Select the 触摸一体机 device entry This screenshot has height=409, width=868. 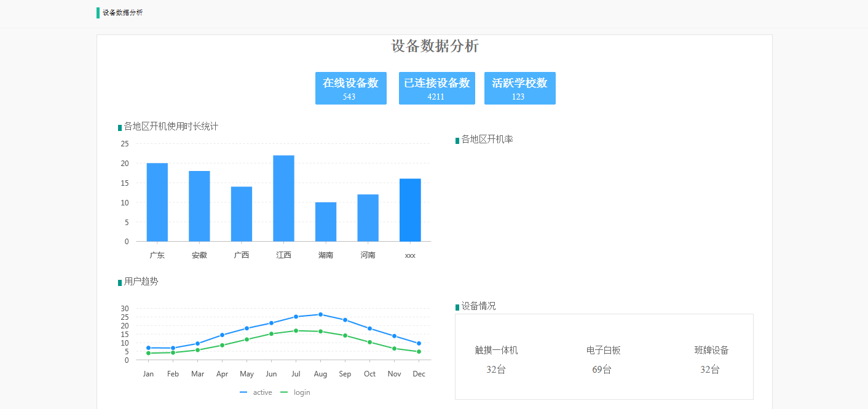pos(496,359)
